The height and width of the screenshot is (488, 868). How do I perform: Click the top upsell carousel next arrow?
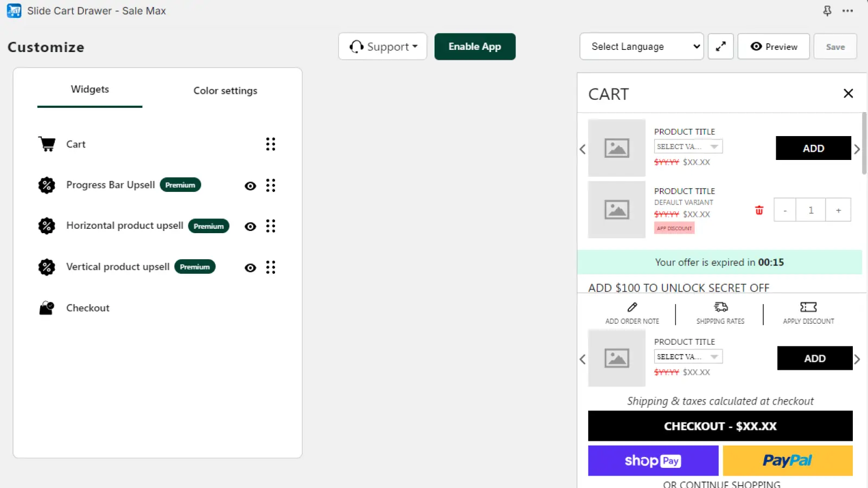coord(857,149)
